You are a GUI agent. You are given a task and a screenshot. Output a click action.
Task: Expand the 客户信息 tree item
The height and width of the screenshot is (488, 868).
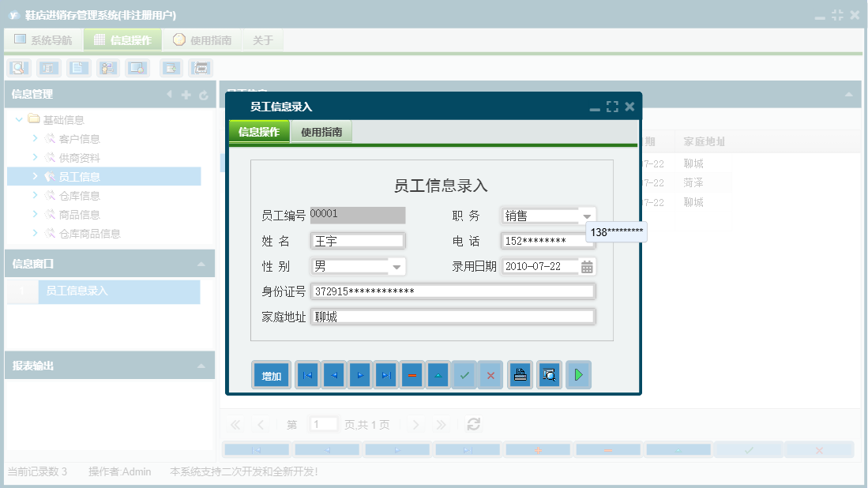pos(35,138)
